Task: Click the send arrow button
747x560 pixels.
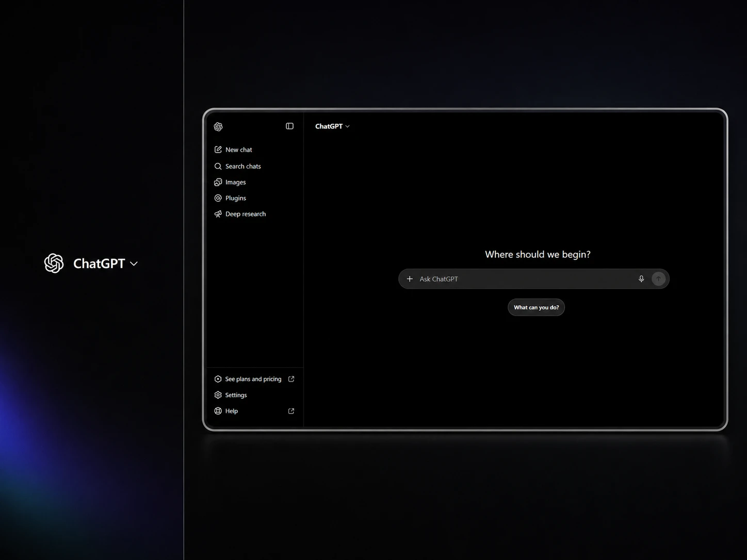Action: click(658, 279)
